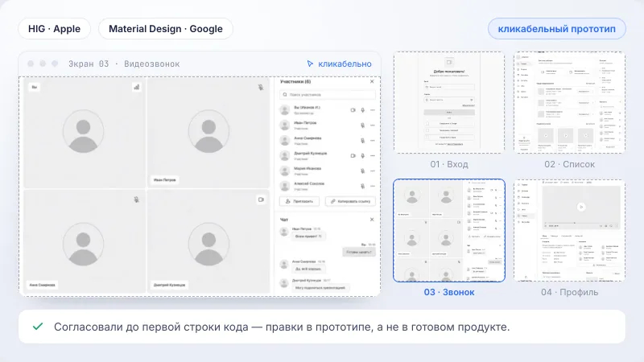Click the кликабельно cursor label

tap(339, 64)
